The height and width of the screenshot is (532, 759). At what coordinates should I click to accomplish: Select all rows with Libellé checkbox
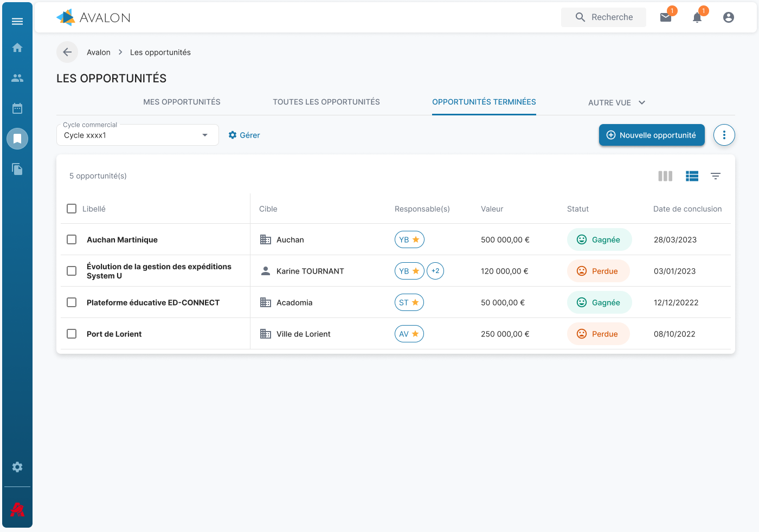tap(72, 209)
